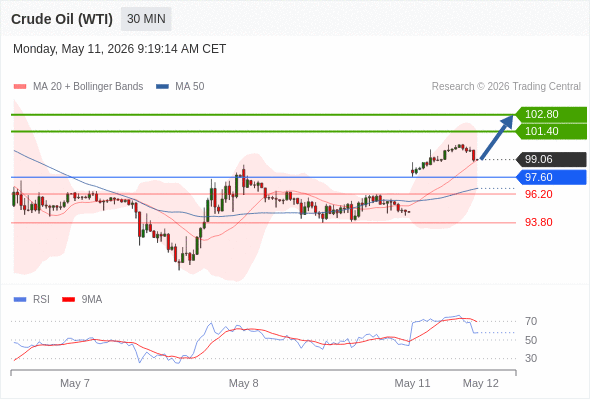Click the 102.80 green resistance label
The image size is (590, 400).
point(550,114)
